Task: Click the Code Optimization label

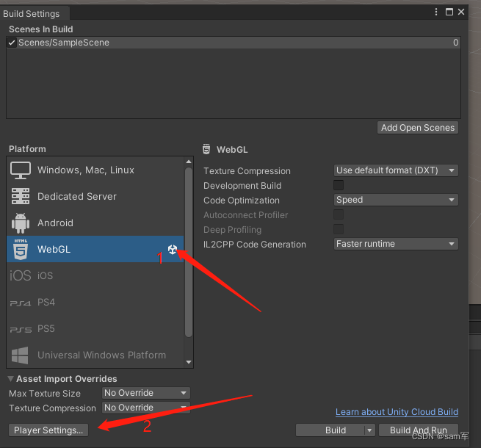Action: [242, 200]
